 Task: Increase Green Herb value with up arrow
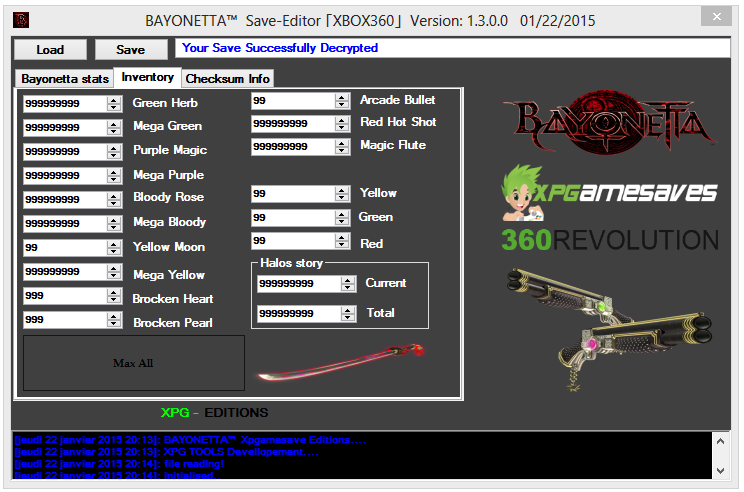(x=115, y=99)
